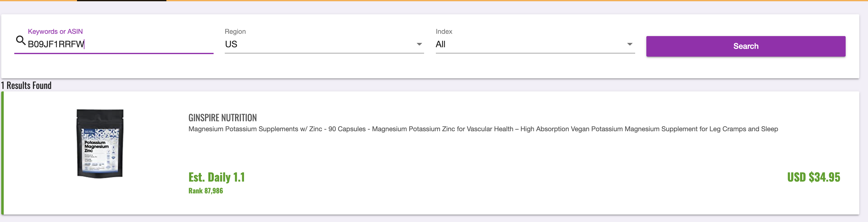The width and height of the screenshot is (868, 222).
Task: Select the dark active tab indicator at top
Action: click(122, 1)
